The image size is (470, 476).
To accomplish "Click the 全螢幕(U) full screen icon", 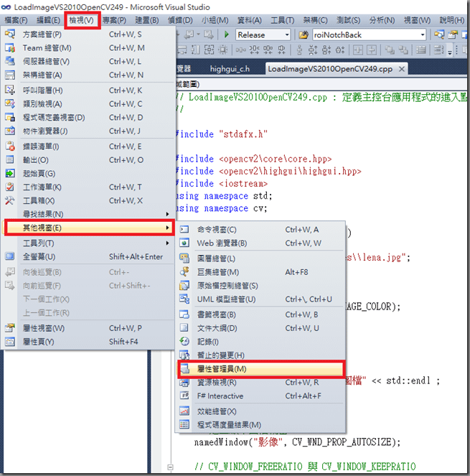I will tap(10, 256).
